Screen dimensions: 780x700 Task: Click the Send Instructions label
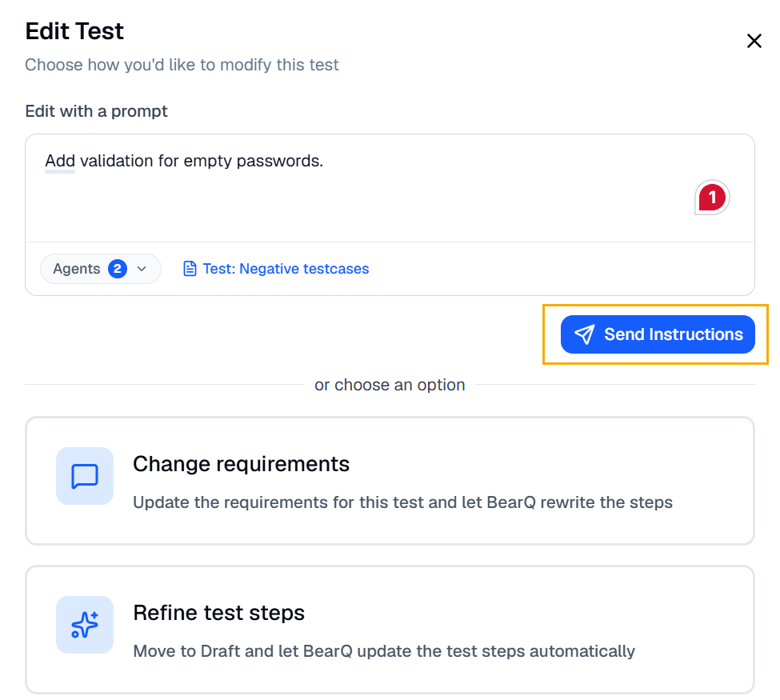pyautogui.click(x=673, y=334)
